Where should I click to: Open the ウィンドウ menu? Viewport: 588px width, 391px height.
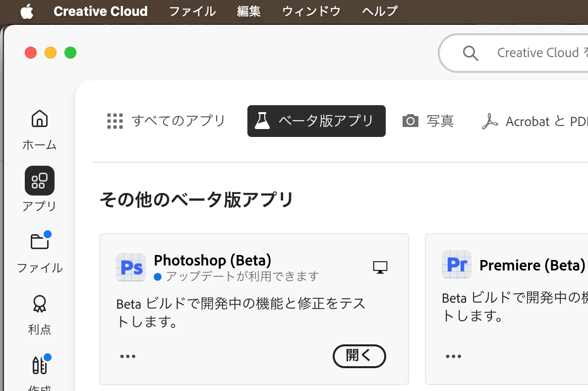tap(311, 11)
